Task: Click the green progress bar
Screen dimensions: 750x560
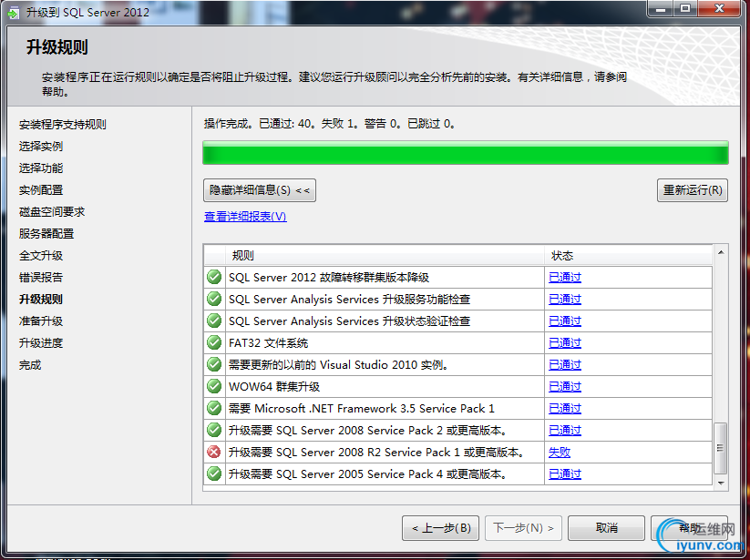Action: (x=466, y=153)
